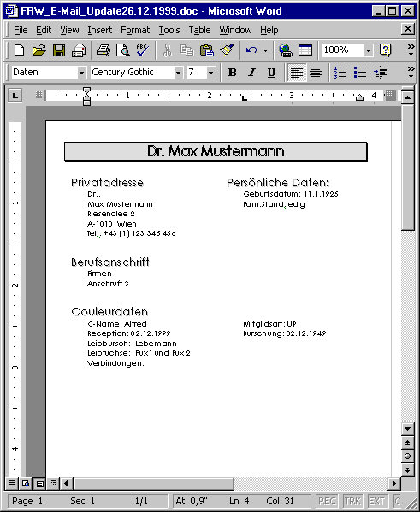Click the horizontal scrollbar right arrow
420x512 pixels.
(x=393, y=483)
